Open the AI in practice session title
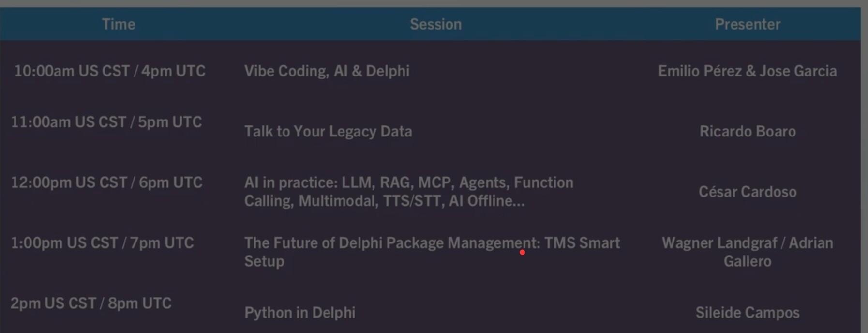This screenshot has width=868, height=333. click(x=408, y=192)
